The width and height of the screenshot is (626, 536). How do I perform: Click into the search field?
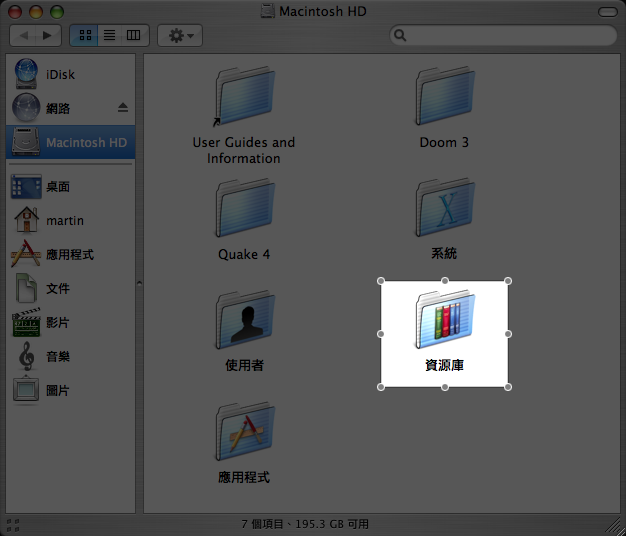click(x=503, y=36)
